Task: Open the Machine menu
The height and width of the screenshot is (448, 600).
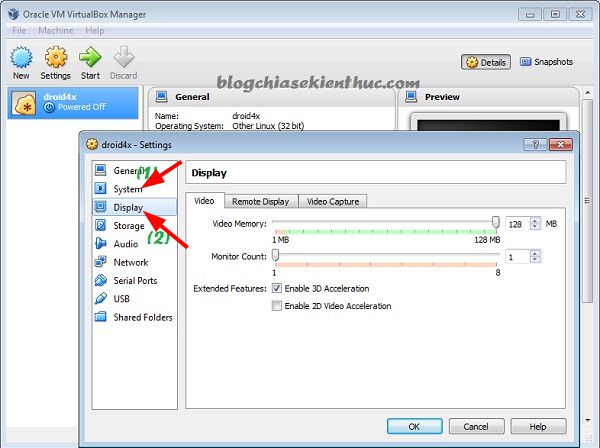Action: coord(55,31)
